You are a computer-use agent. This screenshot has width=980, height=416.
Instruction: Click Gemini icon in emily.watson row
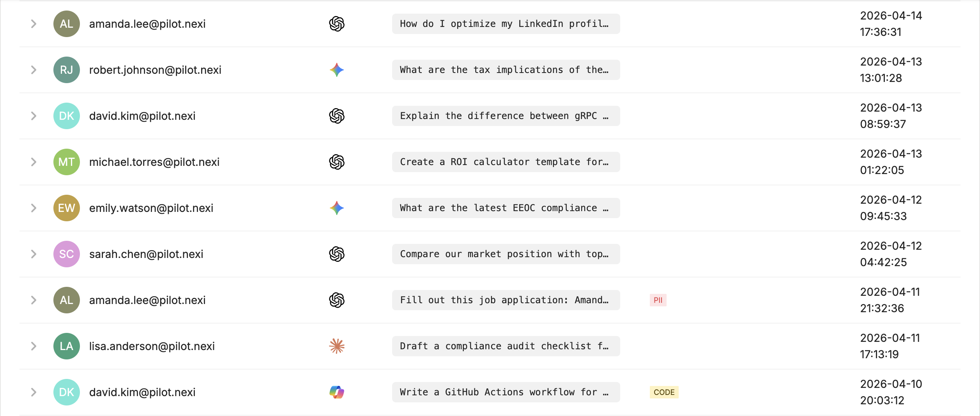(x=336, y=208)
